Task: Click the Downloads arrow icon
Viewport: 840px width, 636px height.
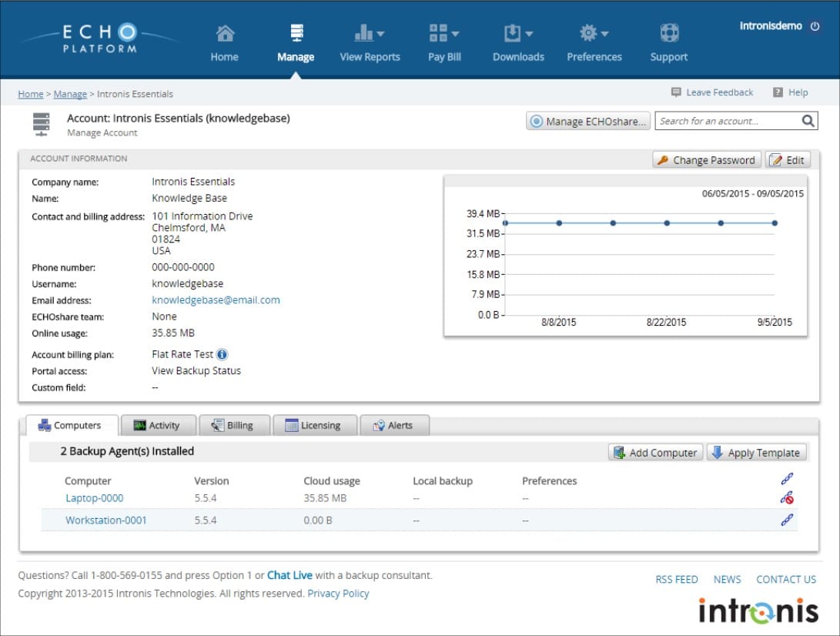Action: pos(512,33)
